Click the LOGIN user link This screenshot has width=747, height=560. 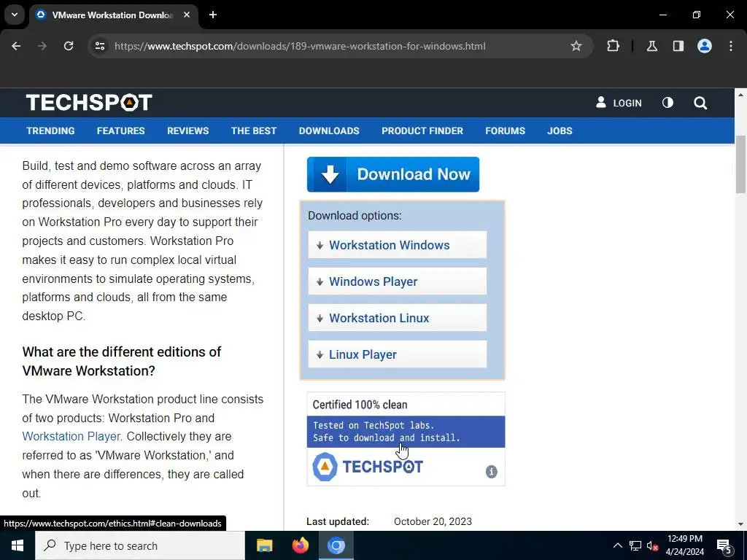coord(619,103)
